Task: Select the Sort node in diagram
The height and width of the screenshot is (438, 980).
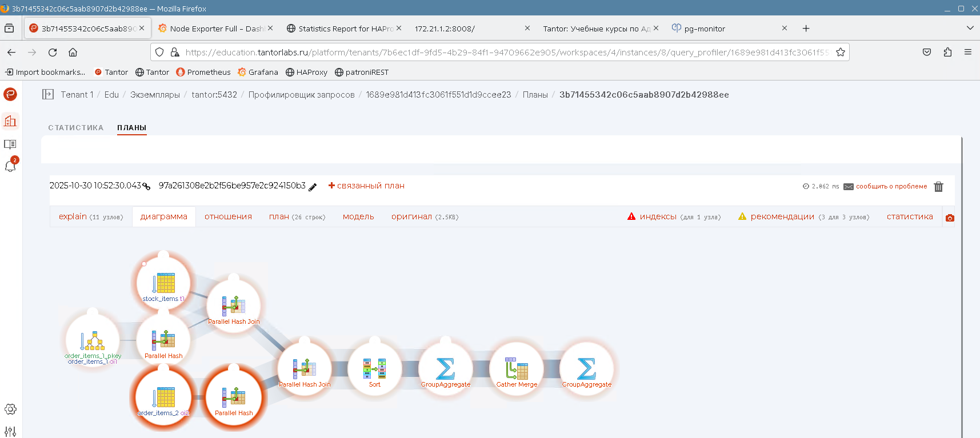Action: (374, 369)
